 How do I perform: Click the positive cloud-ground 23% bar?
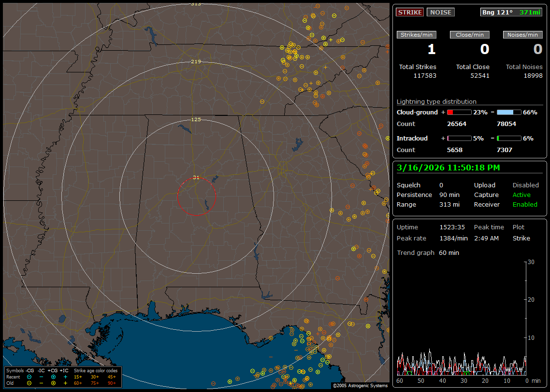459,112
